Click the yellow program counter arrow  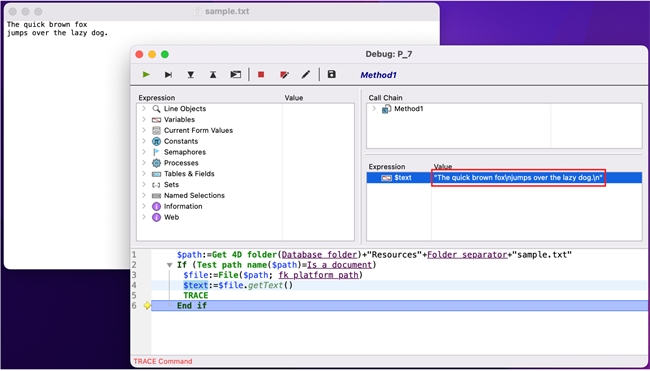click(x=147, y=306)
